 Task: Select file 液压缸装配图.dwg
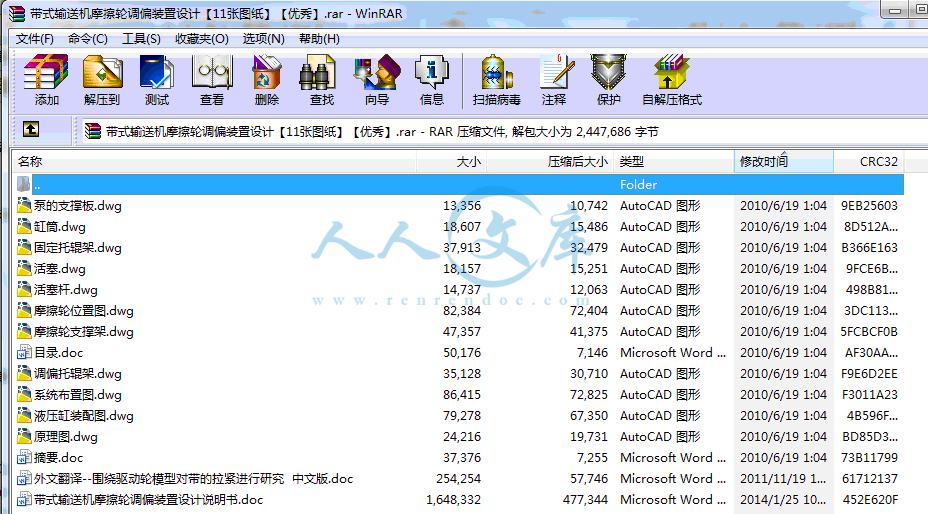(x=83, y=416)
